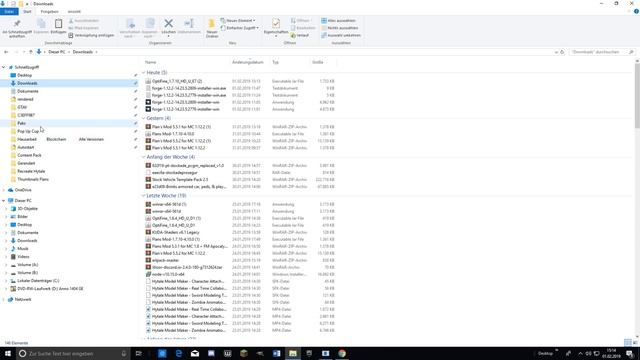Screen dimensions: 640x360
Task: Select Content Pack folder in sidebar
Action: click(29, 156)
